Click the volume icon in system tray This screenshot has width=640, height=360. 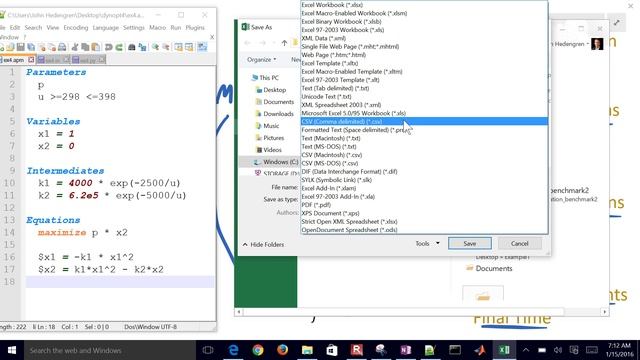pos(558,350)
